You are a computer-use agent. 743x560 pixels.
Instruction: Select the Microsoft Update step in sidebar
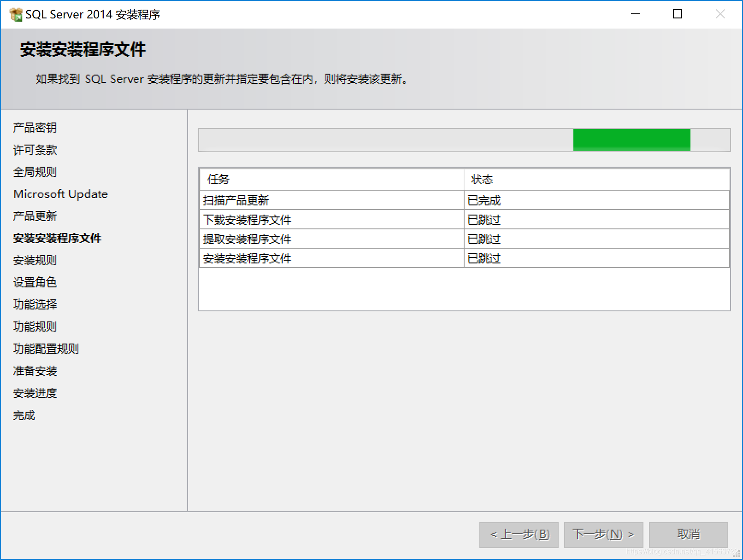[x=60, y=194]
